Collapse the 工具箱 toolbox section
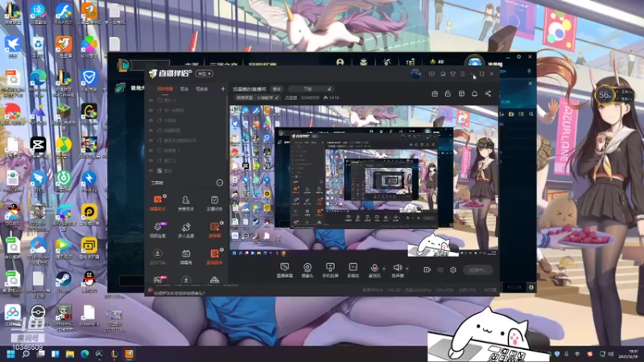644x362 pixels. coord(219,183)
